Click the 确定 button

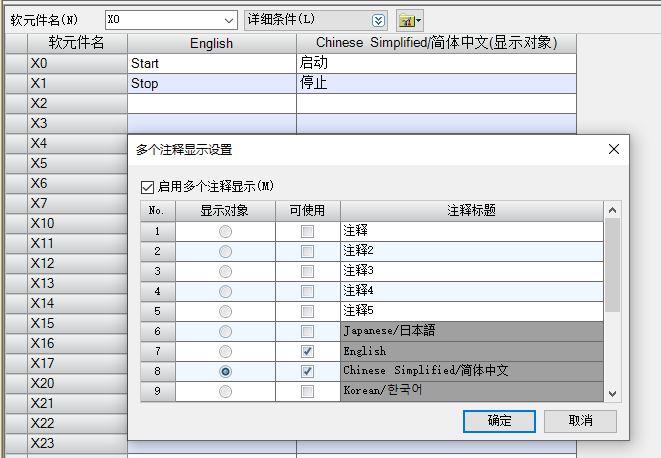[x=499, y=421]
